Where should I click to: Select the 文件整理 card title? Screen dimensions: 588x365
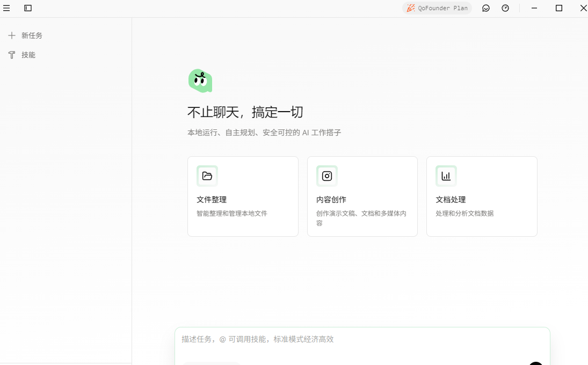(212, 200)
